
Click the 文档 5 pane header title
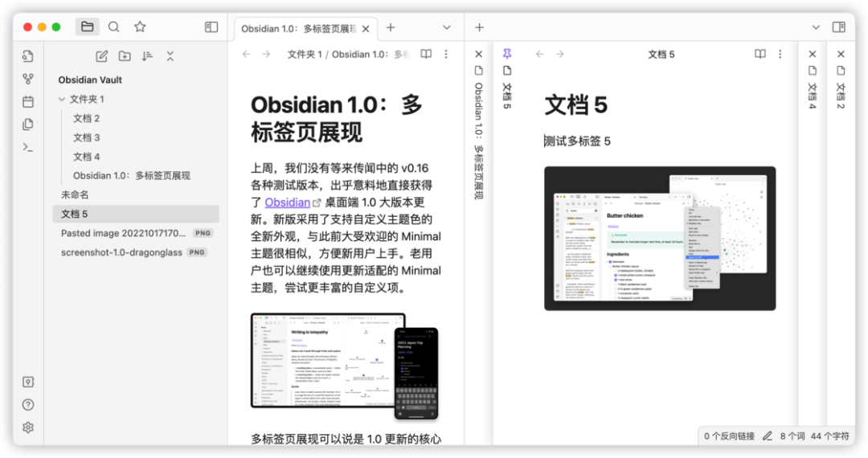point(661,54)
